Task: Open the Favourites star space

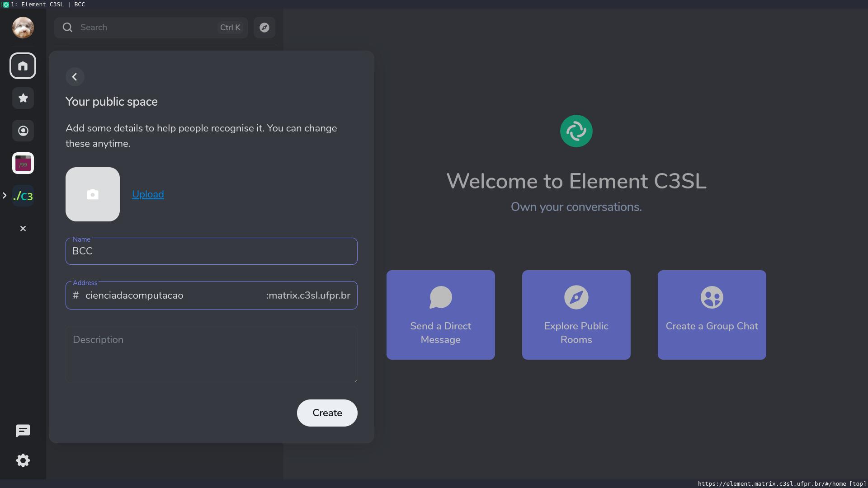Action: point(23,98)
